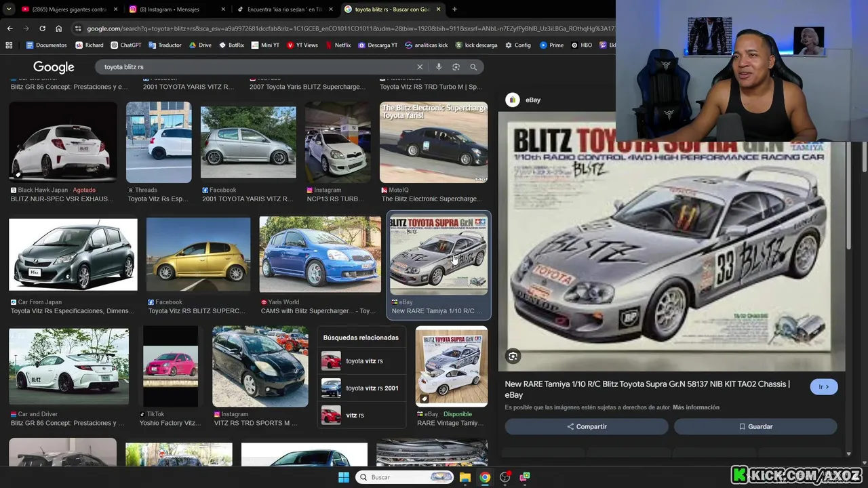The width and height of the screenshot is (868, 488).
Task: Open the Documentos bookmark
Action: (x=46, y=45)
